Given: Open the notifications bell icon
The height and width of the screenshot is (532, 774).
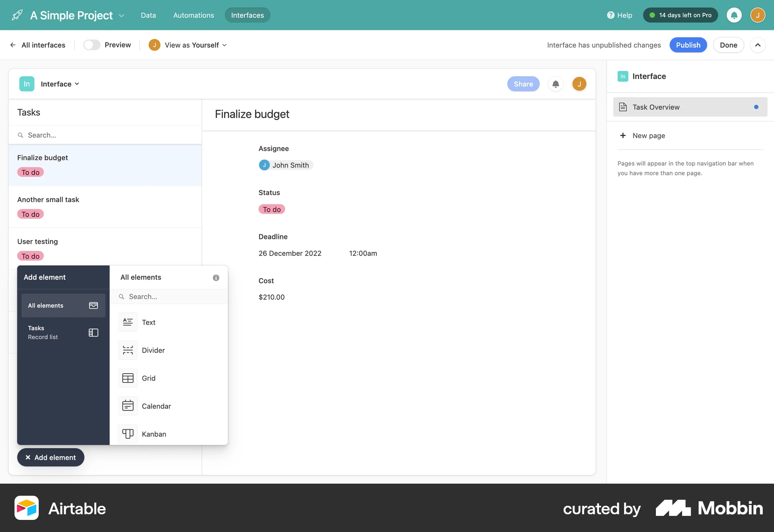Looking at the screenshot, I should click(x=734, y=15).
